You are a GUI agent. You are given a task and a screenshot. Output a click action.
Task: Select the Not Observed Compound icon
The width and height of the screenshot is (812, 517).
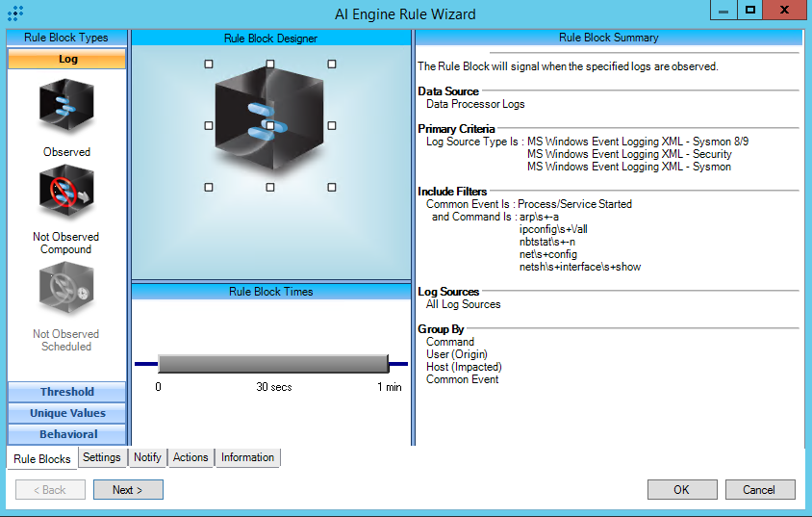click(x=66, y=193)
